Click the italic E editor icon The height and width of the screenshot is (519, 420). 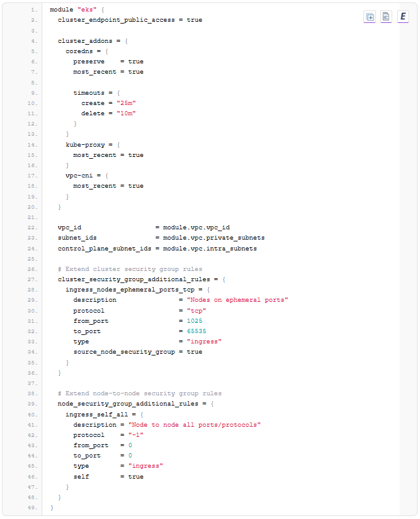[x=402, y=17]
